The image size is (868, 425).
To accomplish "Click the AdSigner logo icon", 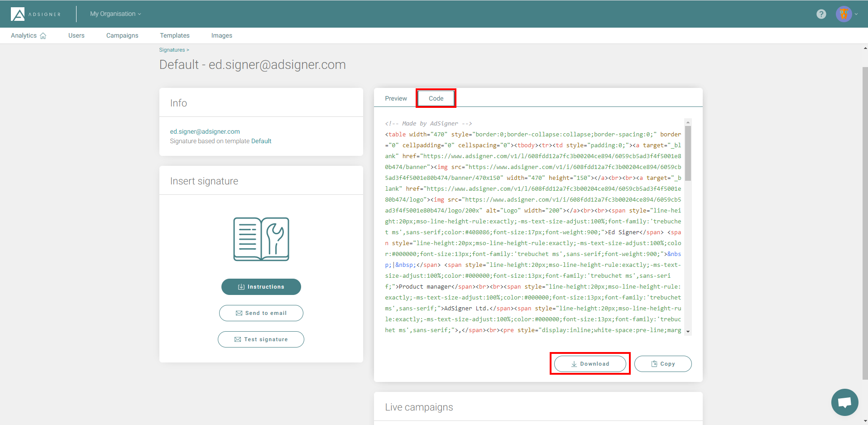I will tap(18, 14).
